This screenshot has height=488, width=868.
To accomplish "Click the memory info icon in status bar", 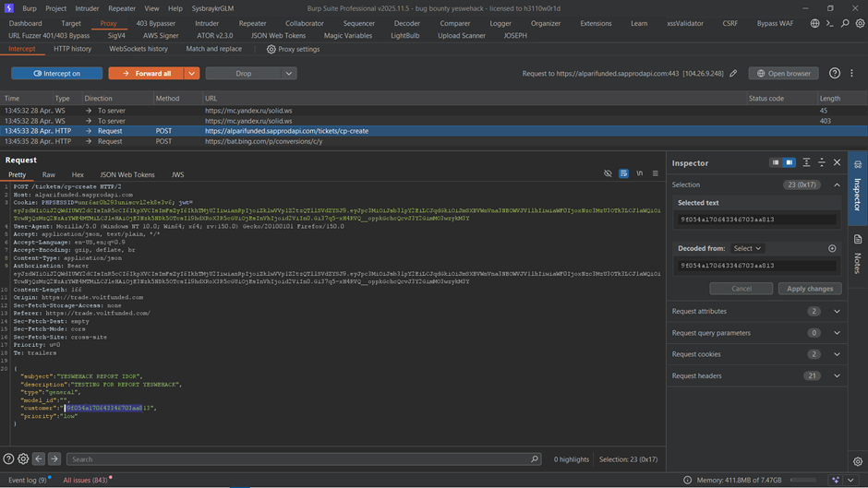I will (x=688, y=480).
